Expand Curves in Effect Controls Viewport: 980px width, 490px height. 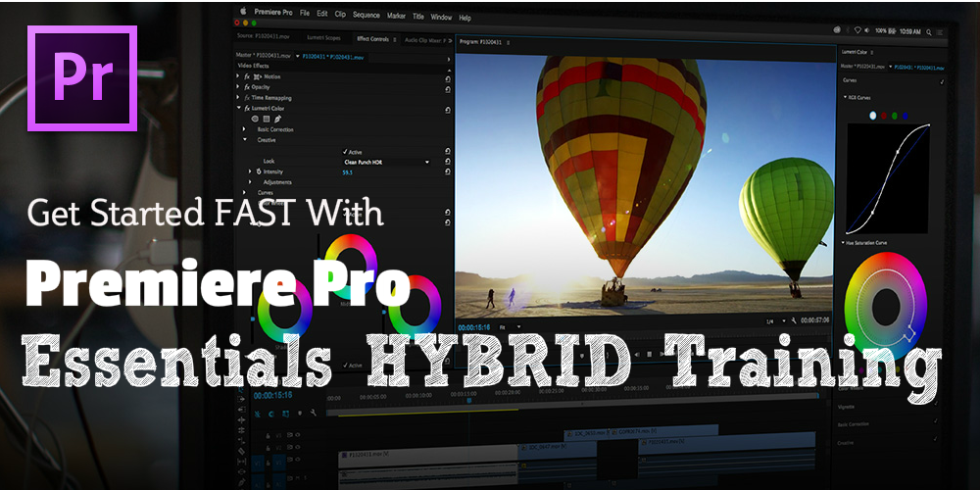click(x=244, y=192)
